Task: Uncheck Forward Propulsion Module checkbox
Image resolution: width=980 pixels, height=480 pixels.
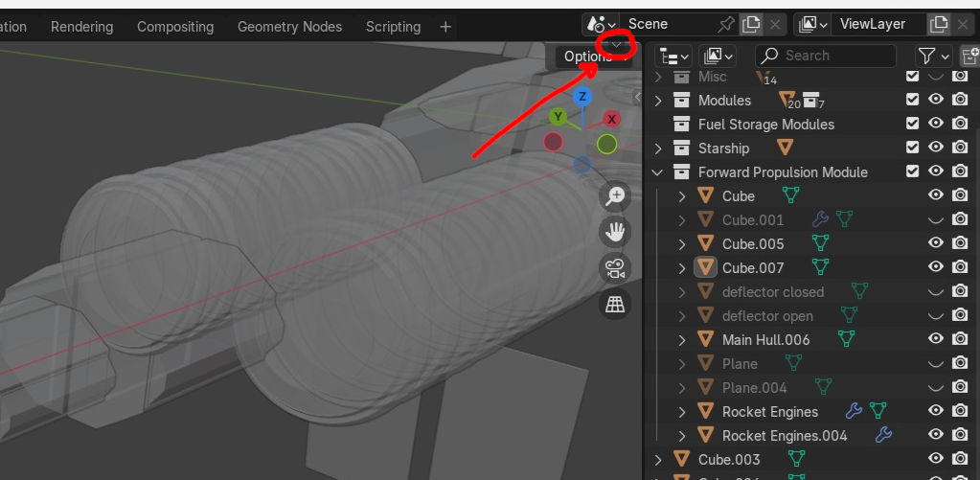Action: point(913,171)
